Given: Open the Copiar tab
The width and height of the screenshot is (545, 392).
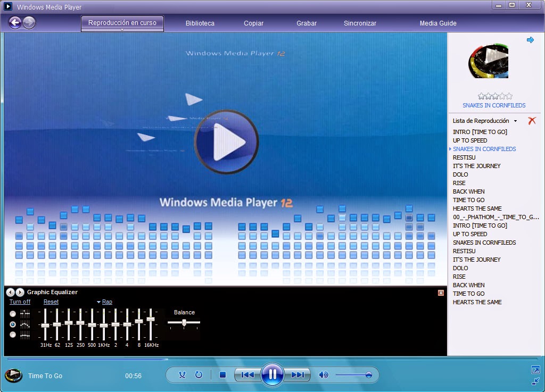Looking at the screenshot, I should click(x=253, y=23).
